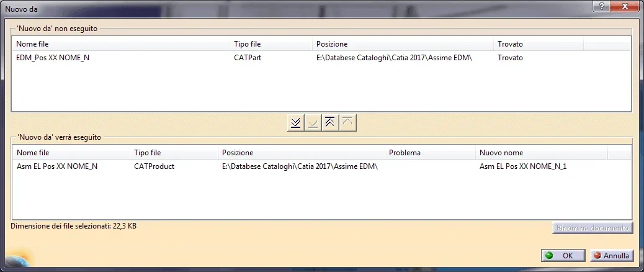Click the Trovato column header
644x272 pixels.
click(x=537, y=44)
